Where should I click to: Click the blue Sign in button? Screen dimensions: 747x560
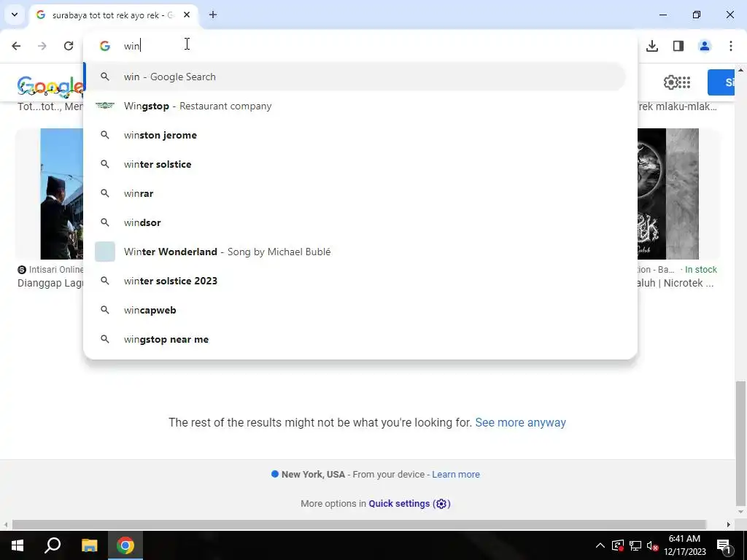[x=721, y=82]
